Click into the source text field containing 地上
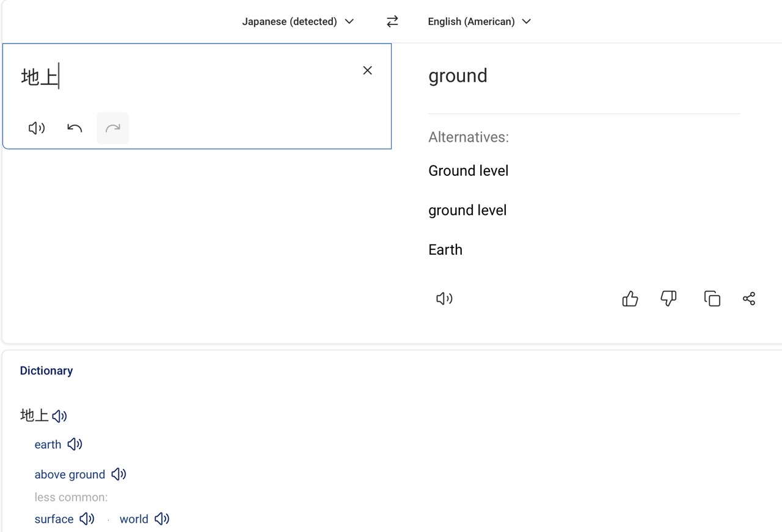This screenshot has height=532, width=782. click(x=197, y=96)
